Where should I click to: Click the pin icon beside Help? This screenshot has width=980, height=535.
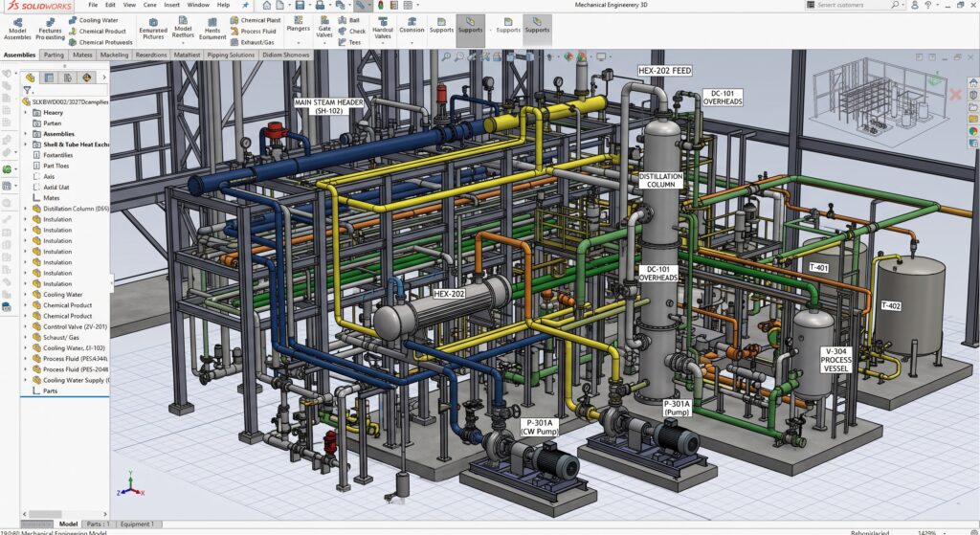coord(245,5)
